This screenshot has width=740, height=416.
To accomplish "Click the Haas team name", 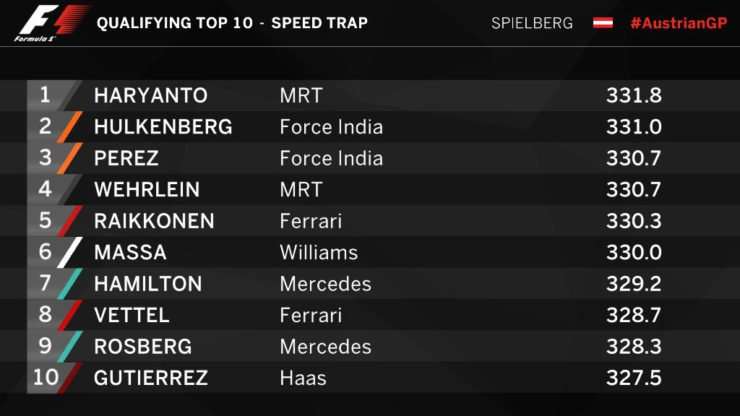I will 303,378.
